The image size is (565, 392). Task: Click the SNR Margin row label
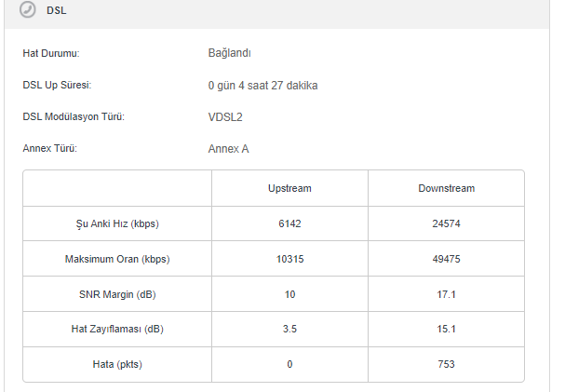point(117,294)
